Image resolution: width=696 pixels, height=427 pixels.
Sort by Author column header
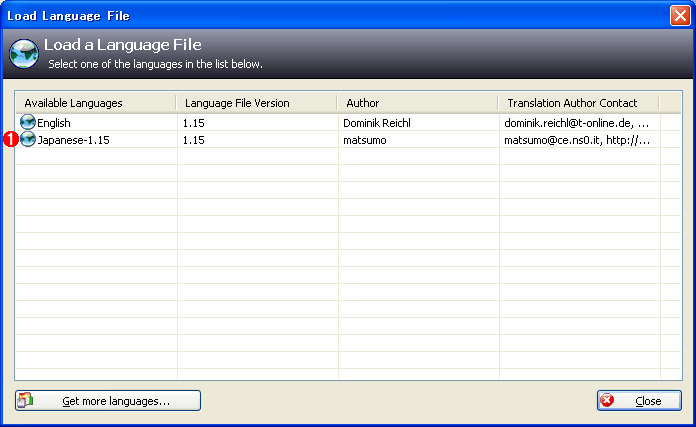click(x=417, y=103)
